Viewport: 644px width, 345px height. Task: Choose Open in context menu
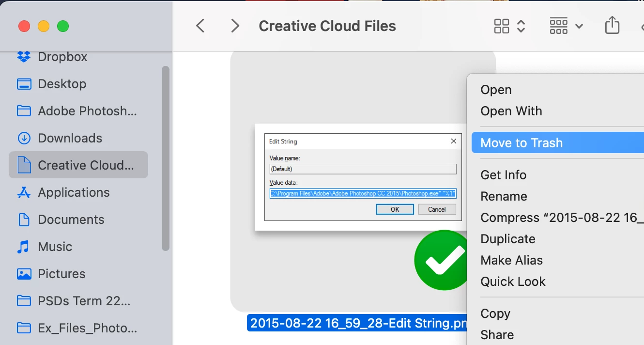496,90
